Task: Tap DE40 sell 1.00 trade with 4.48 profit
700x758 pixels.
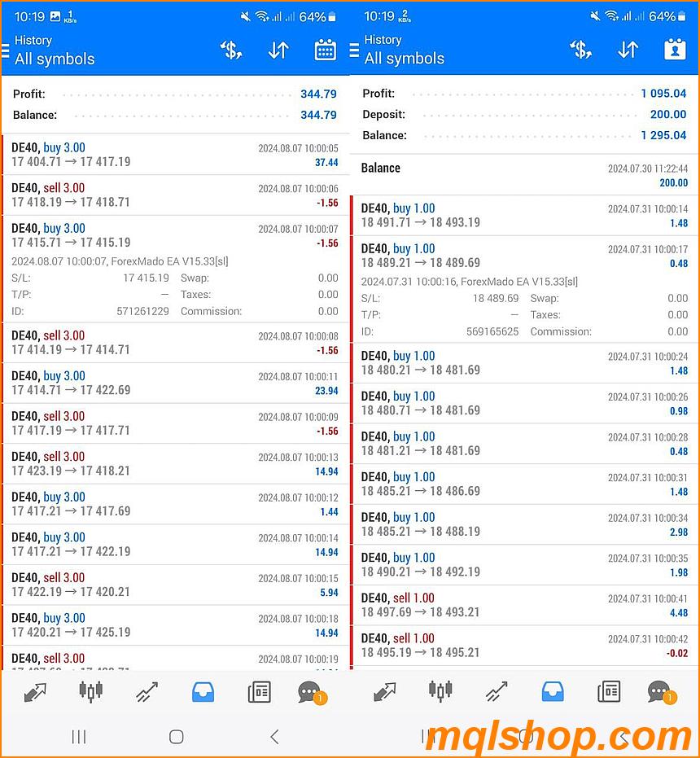Action: [524, 605]
